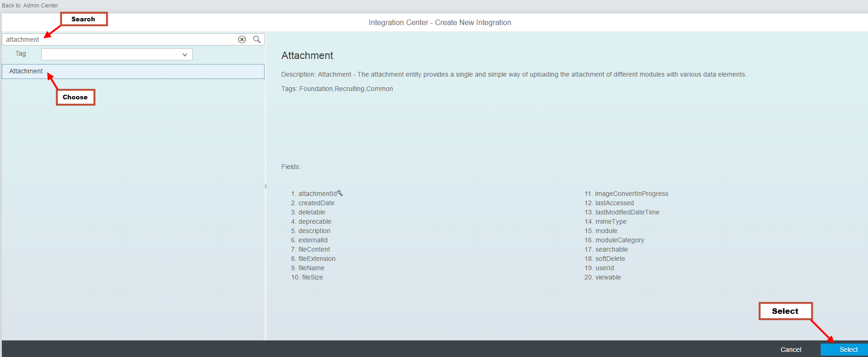This screenshot has height=357, width=868.
Task: Click the deletable field
Action: pyautogui.click(x=312, y=212)
